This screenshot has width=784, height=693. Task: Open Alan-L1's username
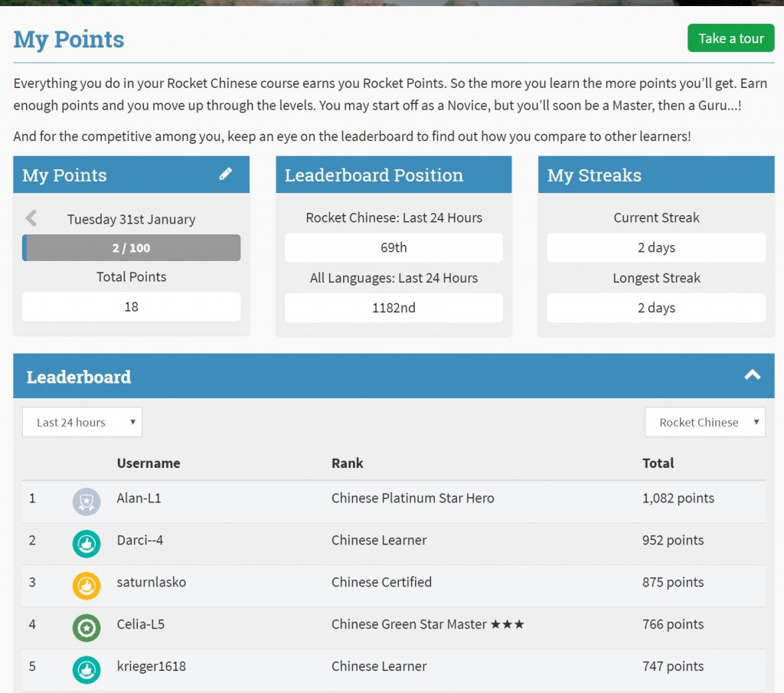pyautogui.click(x=139, y=498)
